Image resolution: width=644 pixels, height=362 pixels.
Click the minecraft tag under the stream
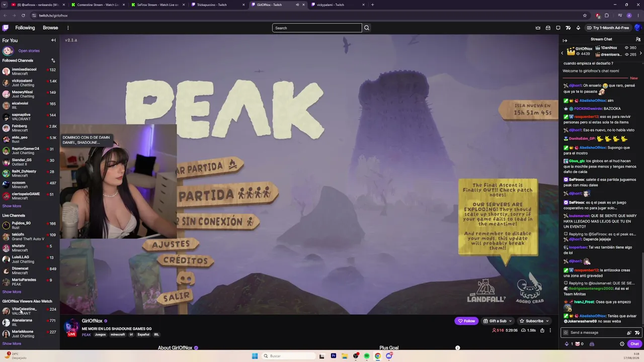click(x=118, y=334)
